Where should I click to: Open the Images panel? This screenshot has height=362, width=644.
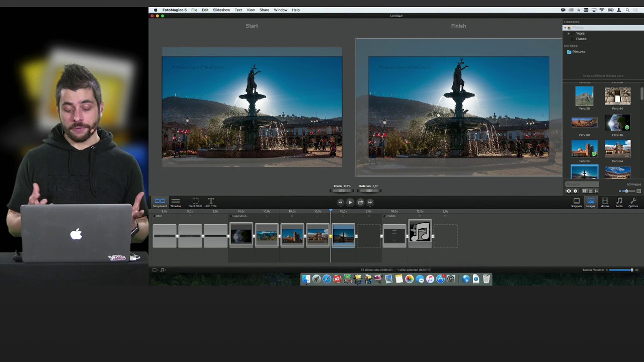pyautogui.click(x=591, y=203)
